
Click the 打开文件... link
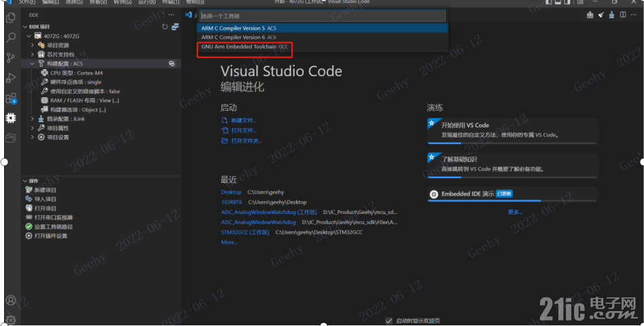click(244, 130)
